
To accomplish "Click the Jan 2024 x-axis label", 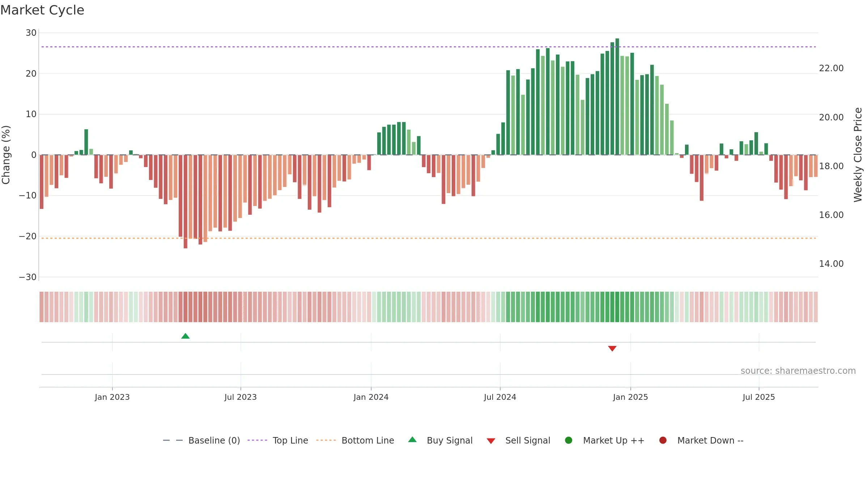I will click(x=371, y=397).
